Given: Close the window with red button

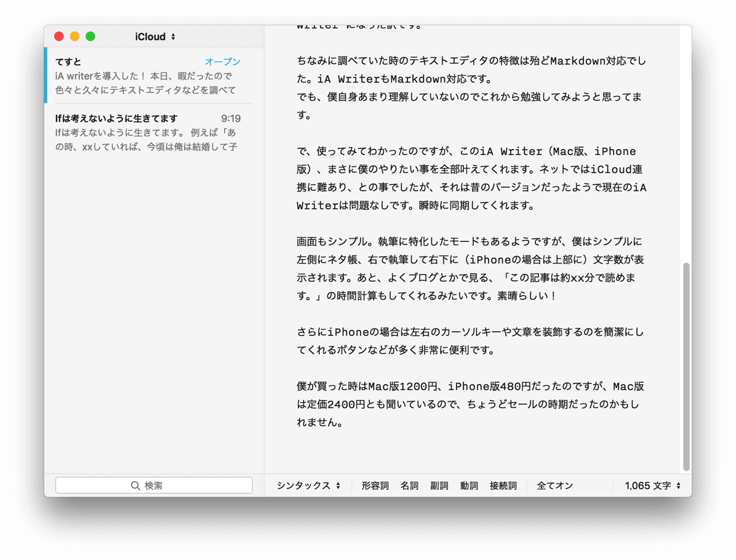Looking at the screenshot, I should pos(59,36).
